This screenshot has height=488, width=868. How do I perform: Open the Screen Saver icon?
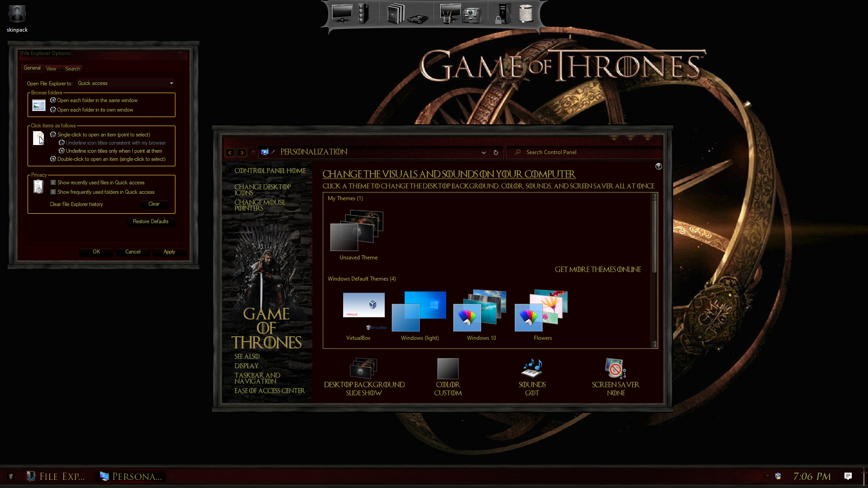point(615,369)
